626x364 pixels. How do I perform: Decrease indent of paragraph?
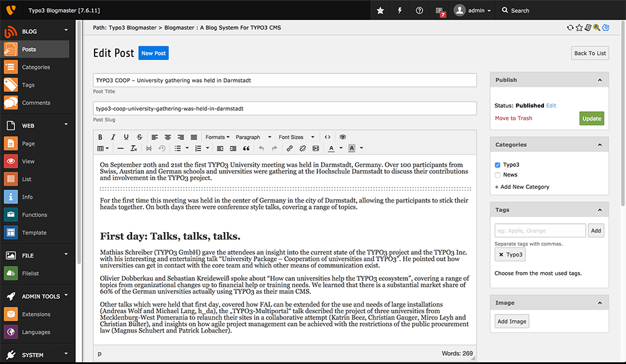pyautogui.click(x=220, y=148)
